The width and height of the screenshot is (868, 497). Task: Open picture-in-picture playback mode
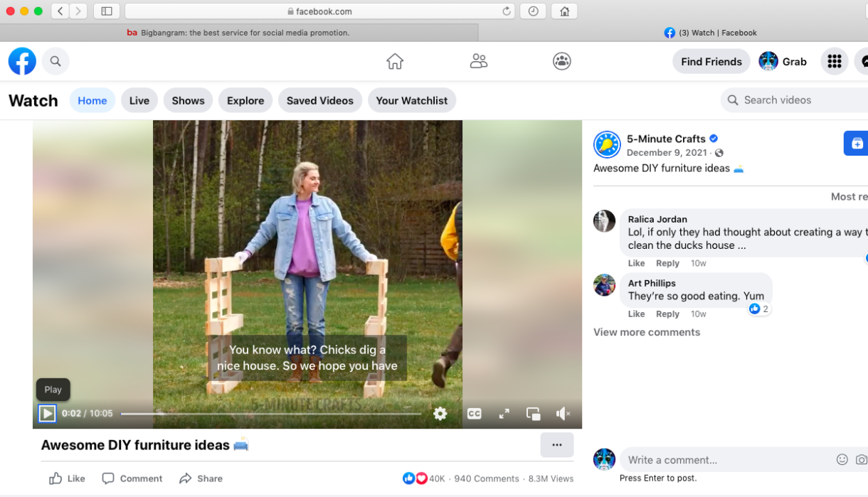click(x=534, y=413)
